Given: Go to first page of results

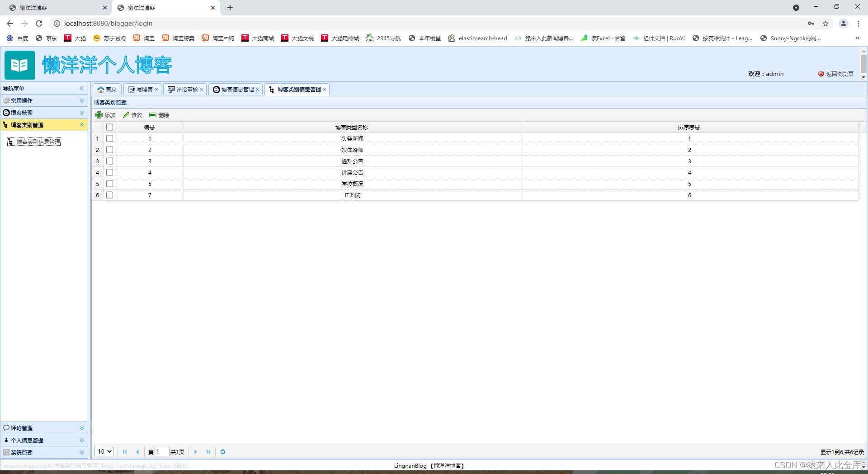Looking at the screenshot, I should (x=125, y=452).
